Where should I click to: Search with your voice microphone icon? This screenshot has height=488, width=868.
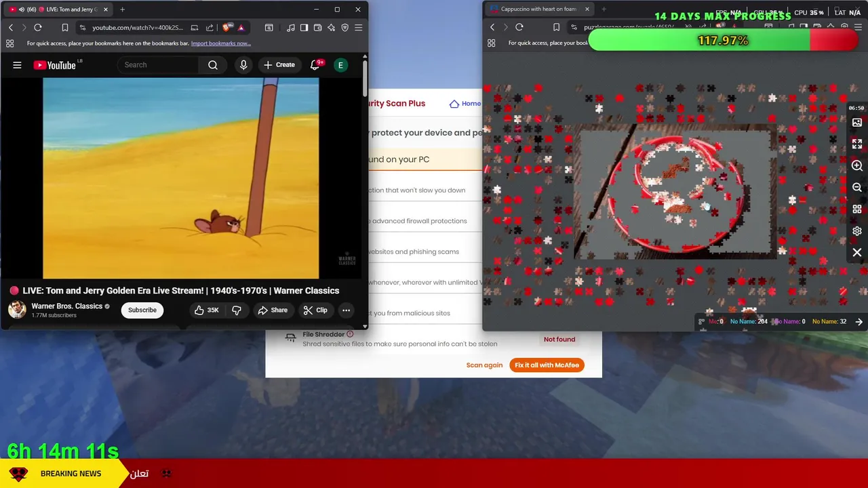[x=243, y=65]
